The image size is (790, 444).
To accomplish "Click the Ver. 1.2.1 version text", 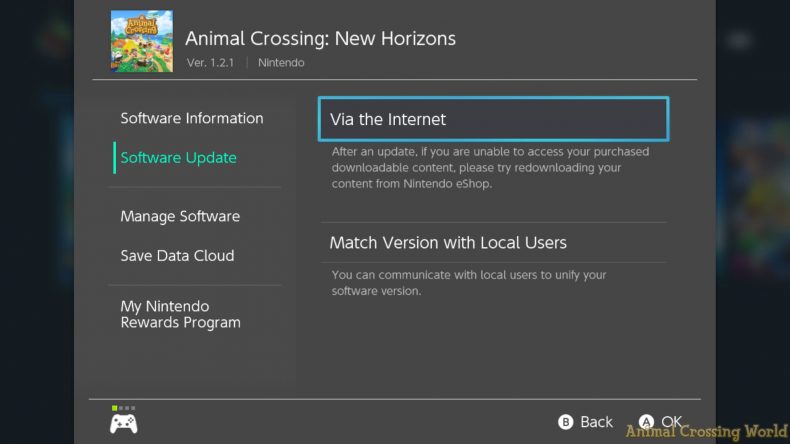I will coord(210,62).
